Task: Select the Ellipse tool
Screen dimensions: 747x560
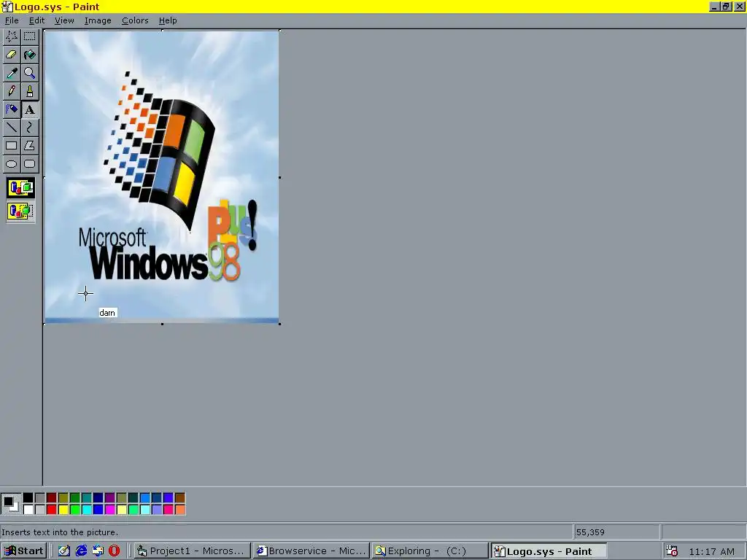Action: tap(12, 164)
